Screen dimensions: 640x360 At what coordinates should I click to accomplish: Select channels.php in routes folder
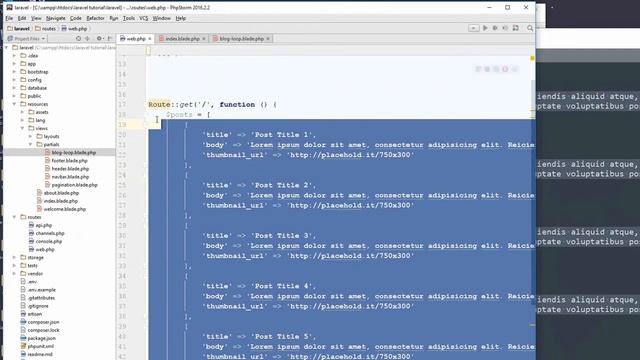click(x=50, y=233)
